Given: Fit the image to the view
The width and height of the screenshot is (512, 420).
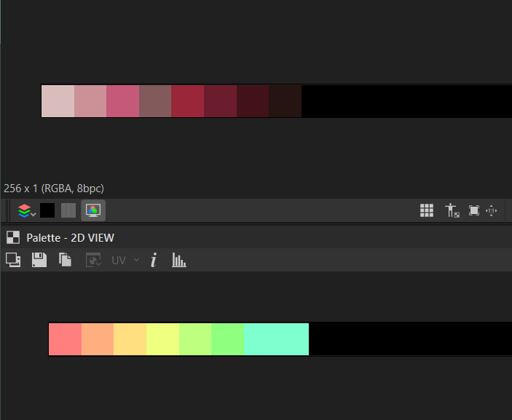Looking at the screenshot, I should (474, 210).
